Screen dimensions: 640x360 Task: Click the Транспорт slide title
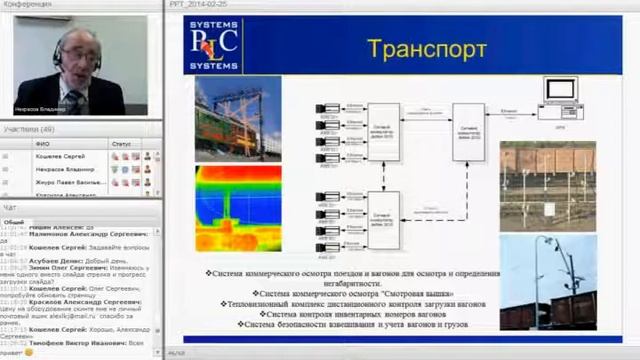[427, 49]
